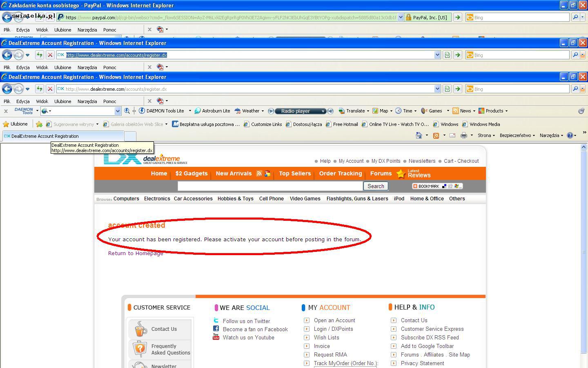Click the Bookmark share button
Image resolution: width=588 pixels, height=368 pixels.
click(437, 186)
